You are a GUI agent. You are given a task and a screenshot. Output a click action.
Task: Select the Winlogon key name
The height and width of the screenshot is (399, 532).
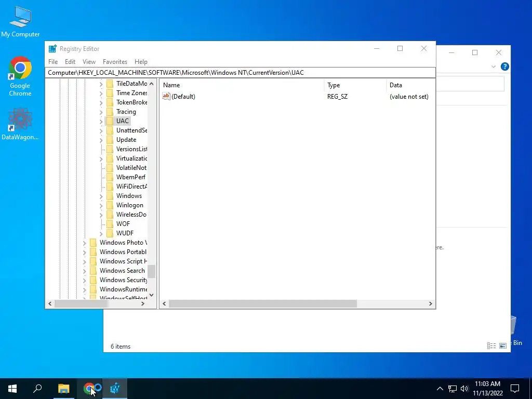point(129,205)
